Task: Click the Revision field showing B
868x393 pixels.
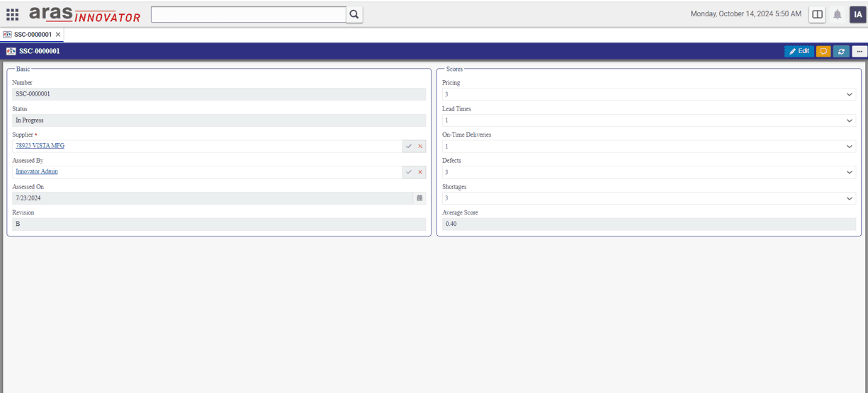Action: (x=219, y=224)
